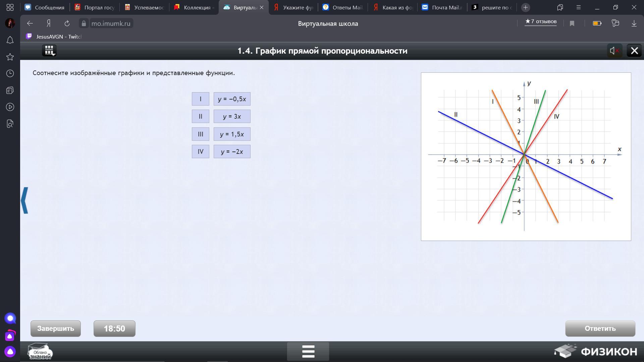Go to the previous task with the left chevron
644x362 pixels.
tap(24, 200)
